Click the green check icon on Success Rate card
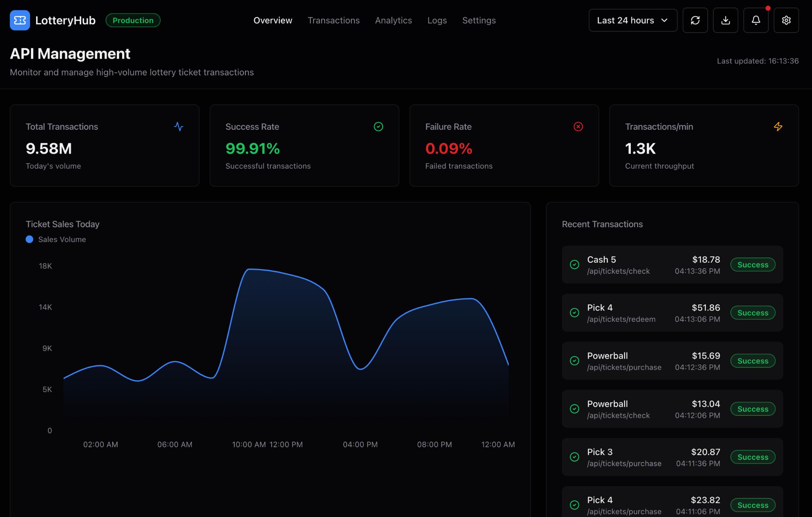The width and height of the screenshot is (812, 517). coord(378,127)
